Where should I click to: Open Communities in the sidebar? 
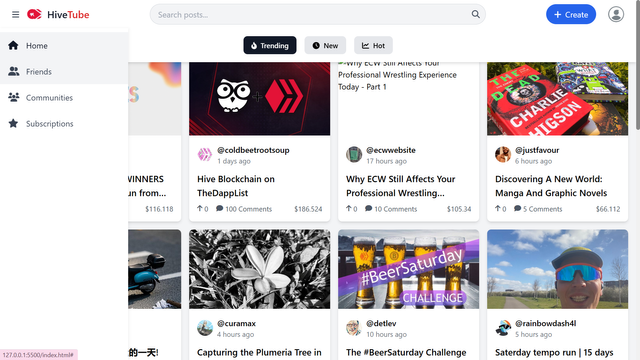point(64,98)
